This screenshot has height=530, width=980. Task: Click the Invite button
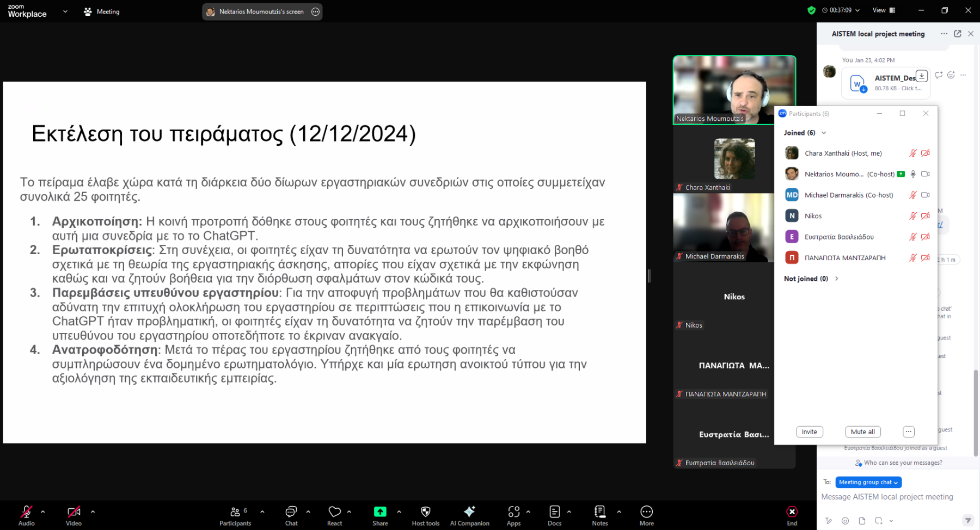coord(809,432)
